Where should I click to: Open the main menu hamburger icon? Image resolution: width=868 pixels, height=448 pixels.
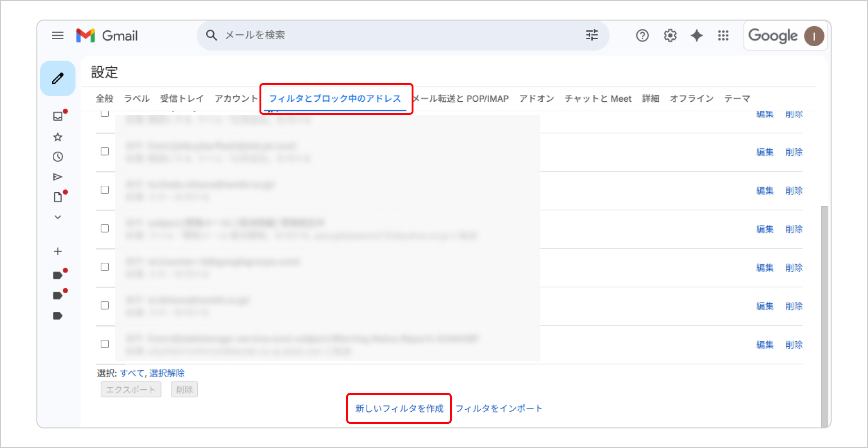[58, 35]
